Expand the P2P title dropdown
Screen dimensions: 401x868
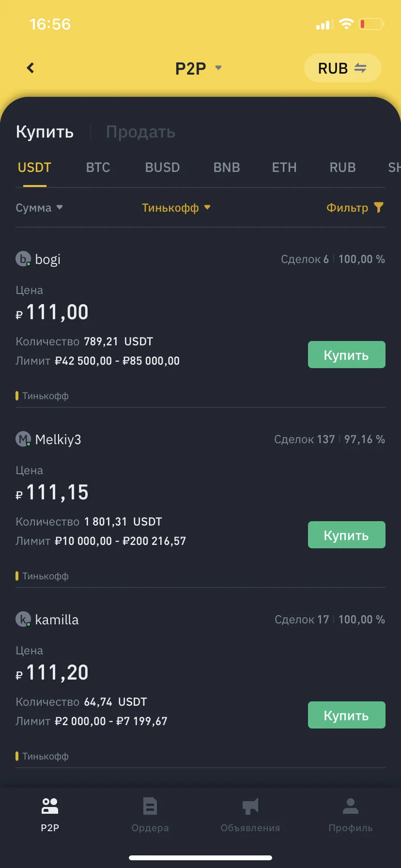pos(199,68)
